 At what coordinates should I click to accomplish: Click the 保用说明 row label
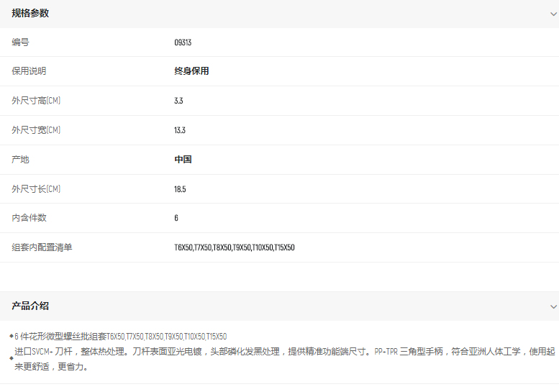29,71
